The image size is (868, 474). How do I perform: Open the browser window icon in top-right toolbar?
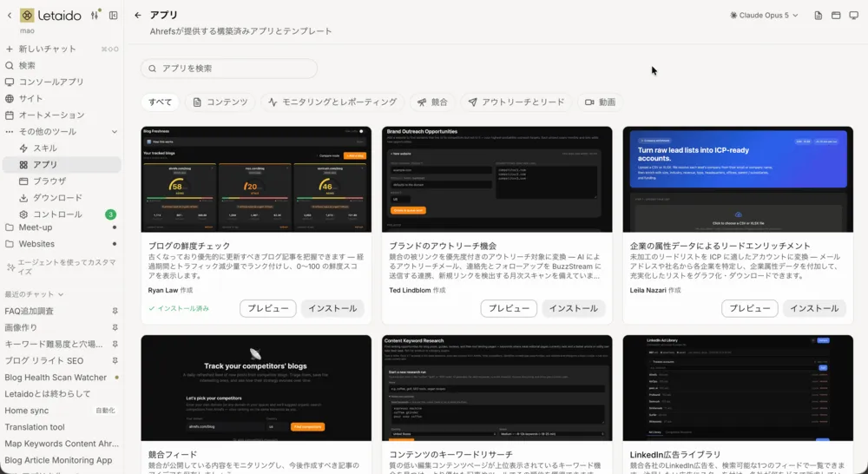(836, 16)
